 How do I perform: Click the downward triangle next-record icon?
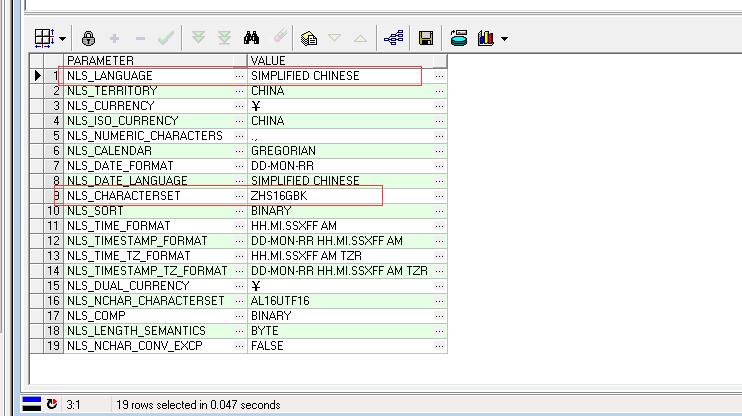tap(335, 37)
